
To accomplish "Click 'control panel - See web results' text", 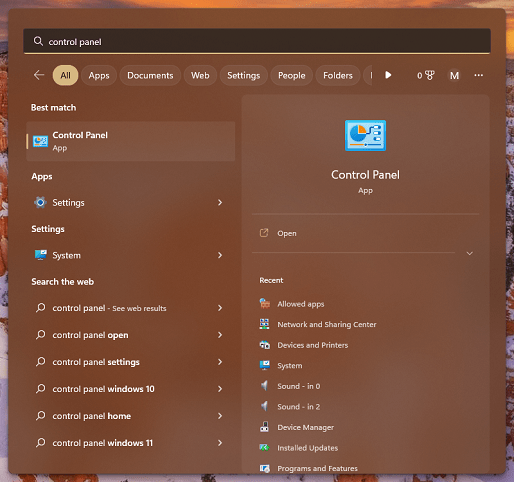I will click(109, 308).
